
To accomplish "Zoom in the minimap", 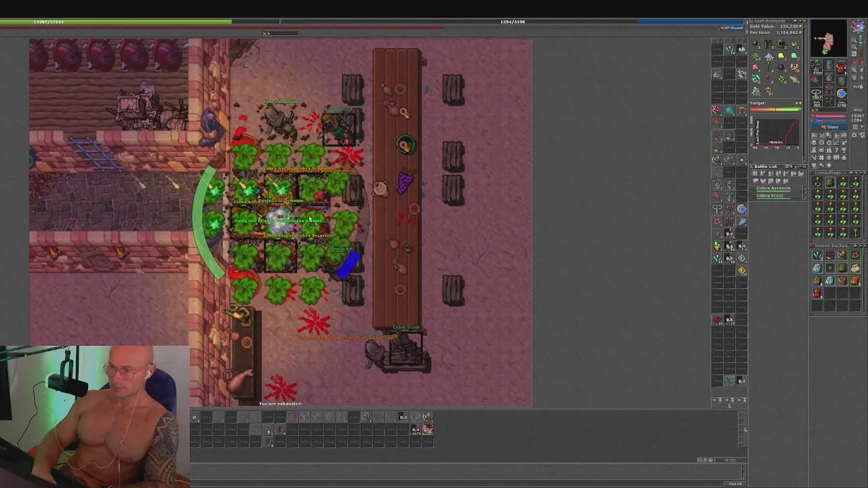I will click(854, 47).
